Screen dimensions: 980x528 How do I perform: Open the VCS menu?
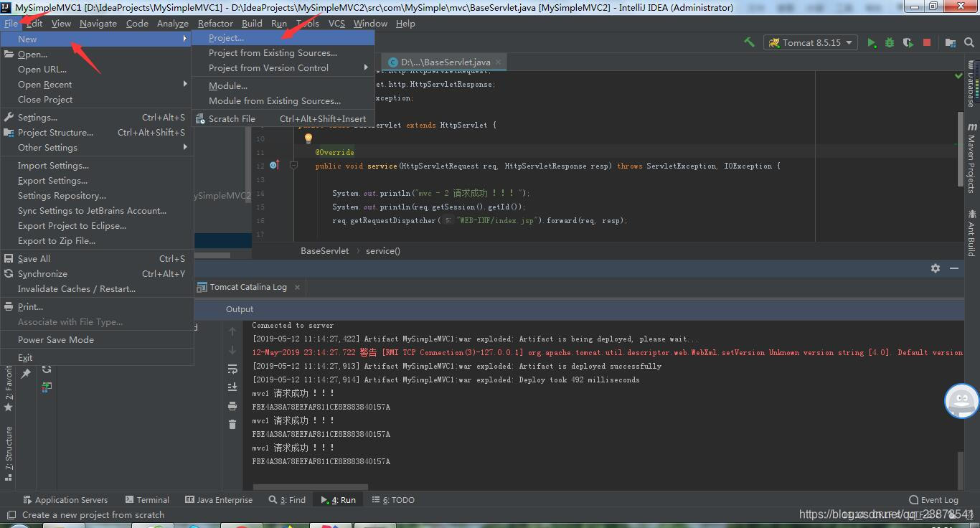336,23
